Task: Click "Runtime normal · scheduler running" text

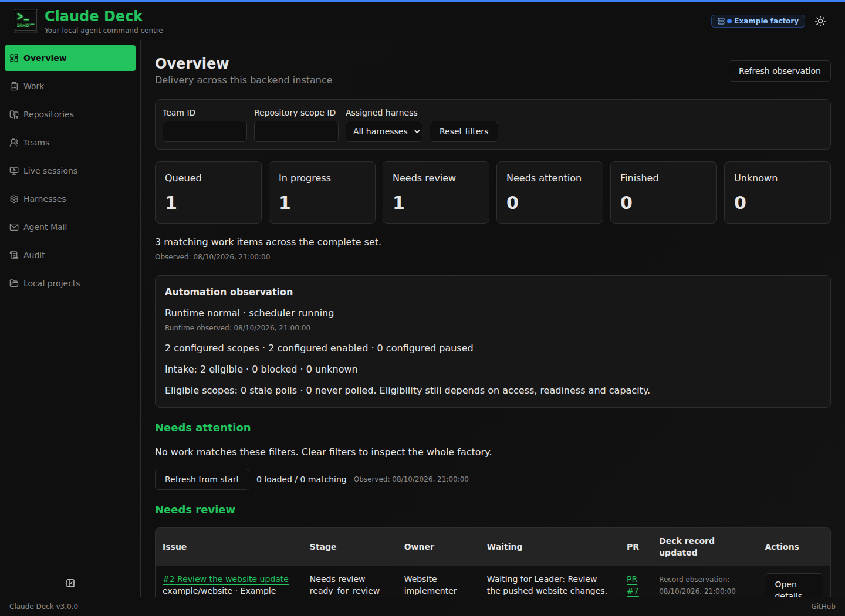Action: (x=249, y=313)
